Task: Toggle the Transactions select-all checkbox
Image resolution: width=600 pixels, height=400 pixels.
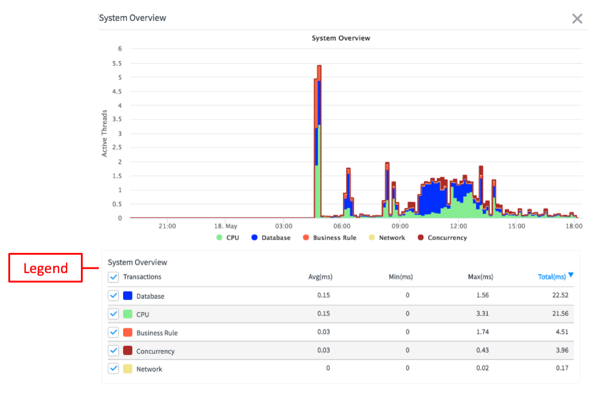Action: [x=113, y=277]
